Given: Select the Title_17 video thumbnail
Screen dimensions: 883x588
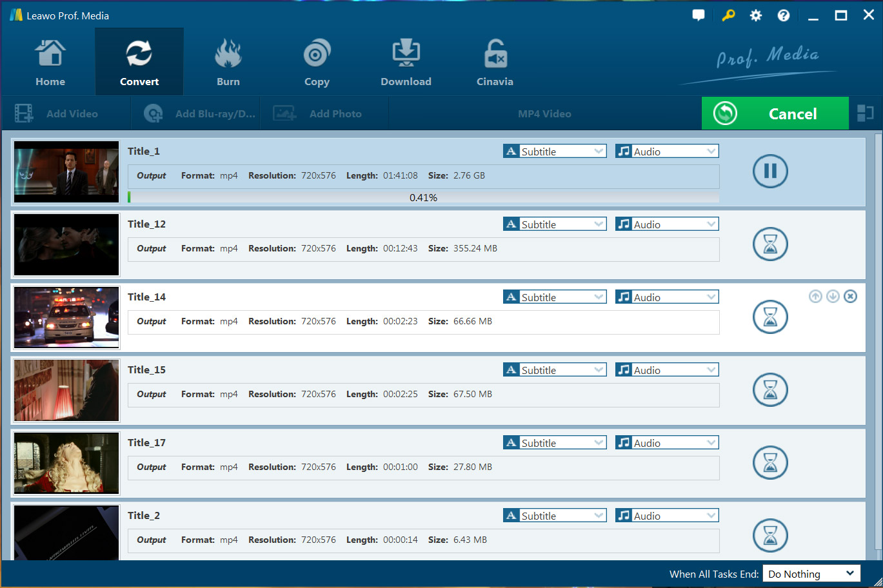Looking at the screenshot, I should [66, 463].
